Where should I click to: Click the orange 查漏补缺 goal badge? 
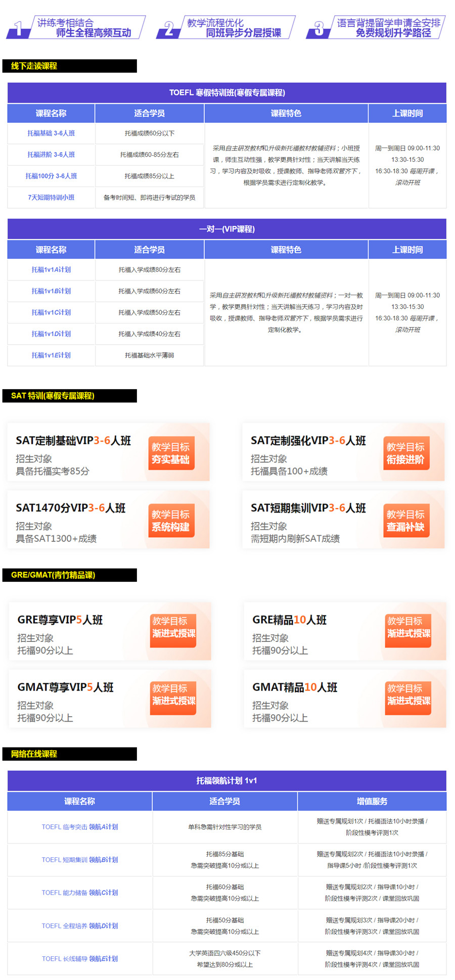[x=405, y=521]
